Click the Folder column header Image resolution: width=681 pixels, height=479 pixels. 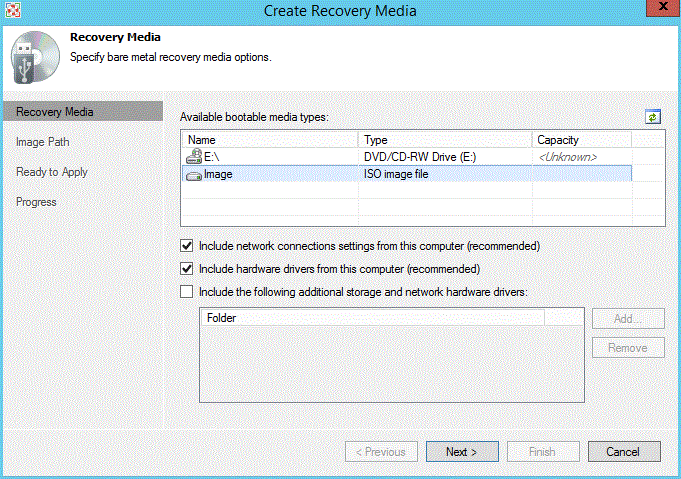pos(372,318)
